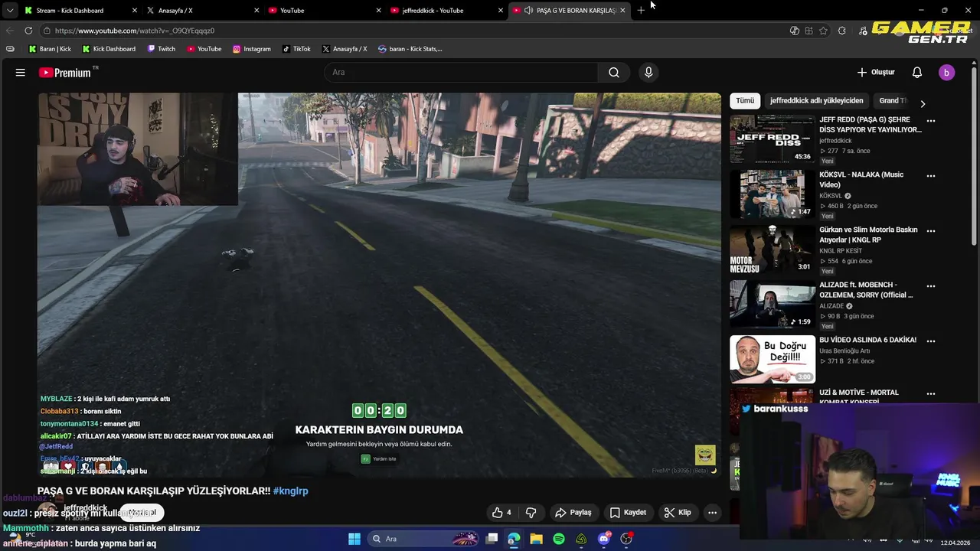The height and width of the screenshot is (551, 980).
Task: Show more filter chips with the arrow
Action: tap(923, 103)
